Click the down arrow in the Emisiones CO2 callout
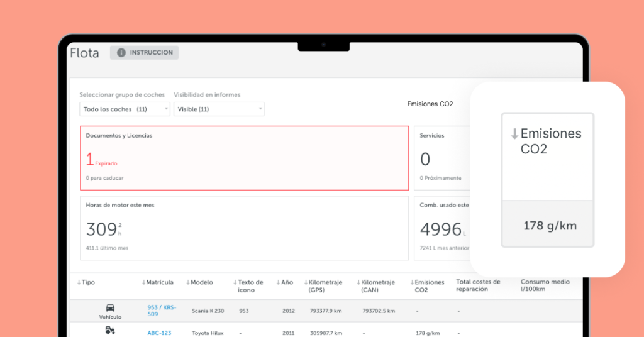Image resolution: width=644 pixels, height=337 pixels. pos(514,133)
